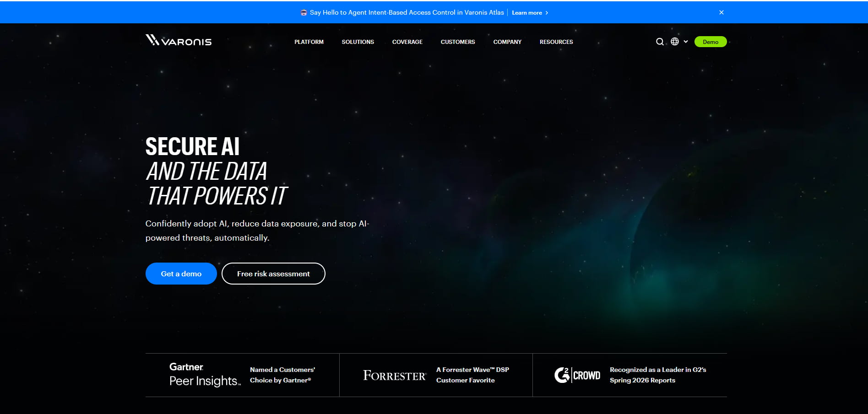This screenshot has height=414, width=868.
Task: Click the 'Confidently adopt AI' description text
Action: tap(257, 231)
